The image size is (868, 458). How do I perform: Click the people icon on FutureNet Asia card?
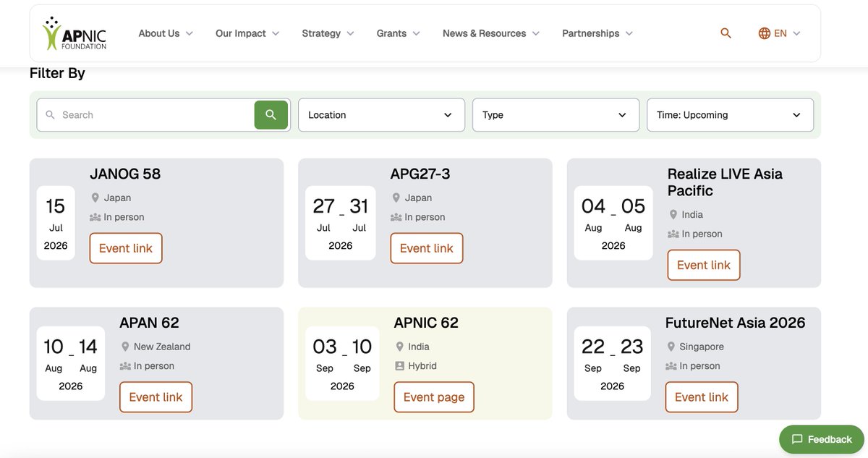pyautogui.click(x=671, y=366)
